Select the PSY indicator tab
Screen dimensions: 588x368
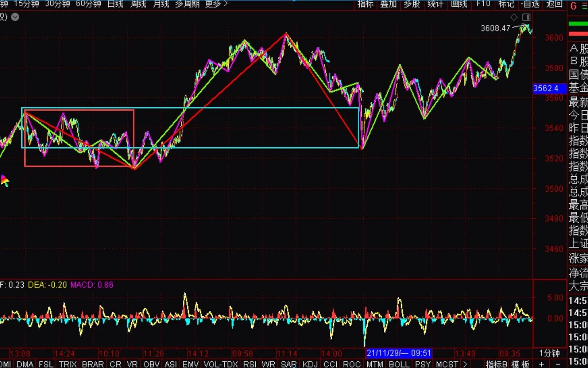423,364
